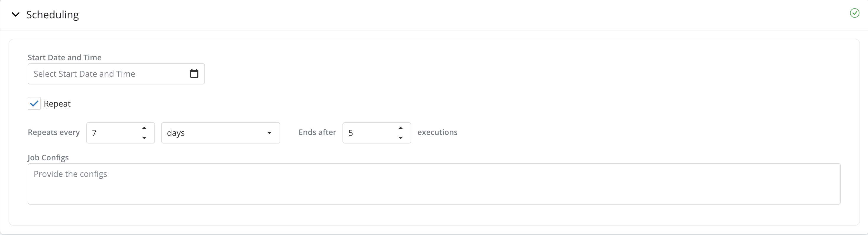Click inside the Repeats every number field
868x235 pixels.
pos(113,133)
